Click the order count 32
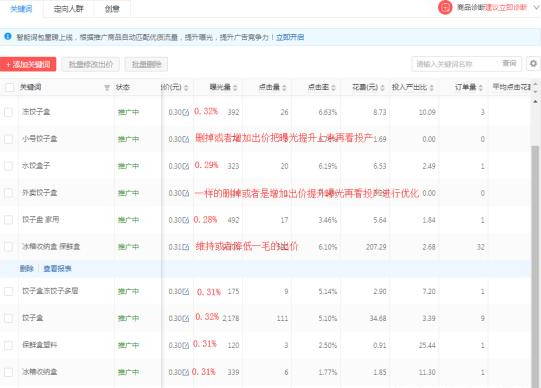Screen dimensions: 541x388 [481, 247]
